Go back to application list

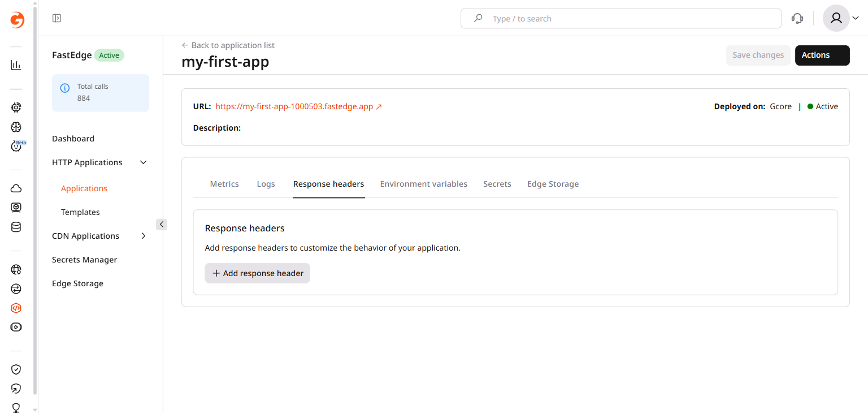(228, 45)
